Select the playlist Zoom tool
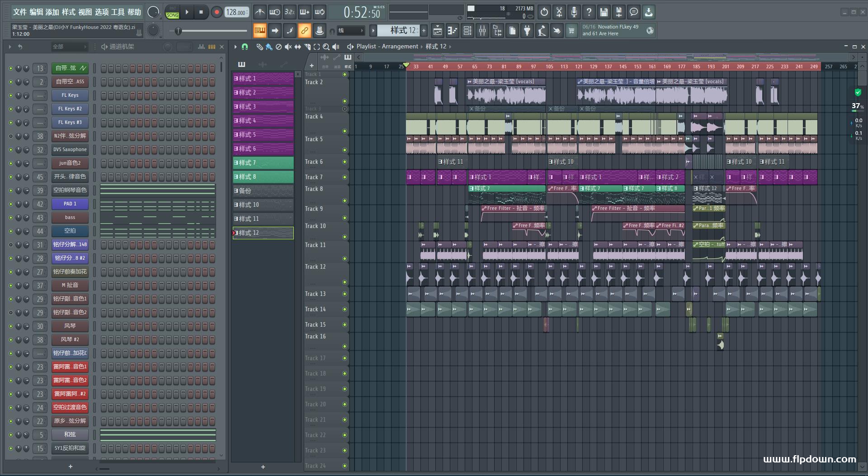The image size is (868, 476). point(326,47)
